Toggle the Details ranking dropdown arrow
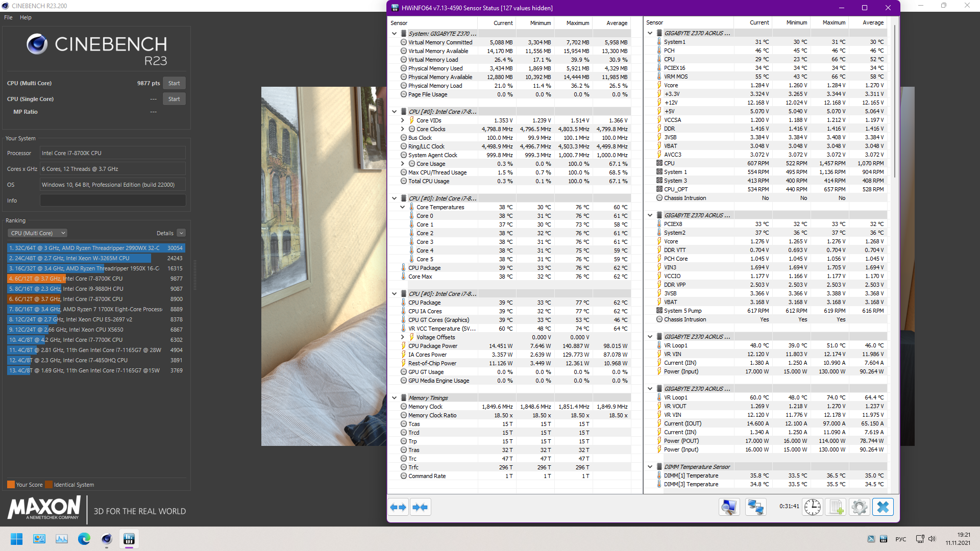Viewport: 980px width, 551px height. coord(181,233)
